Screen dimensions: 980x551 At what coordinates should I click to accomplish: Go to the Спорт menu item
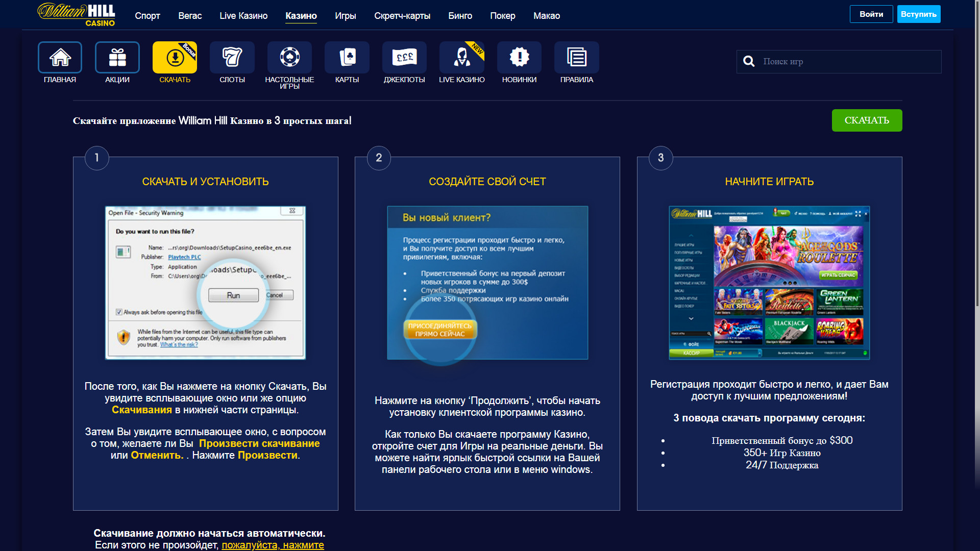tap(148, 16)
